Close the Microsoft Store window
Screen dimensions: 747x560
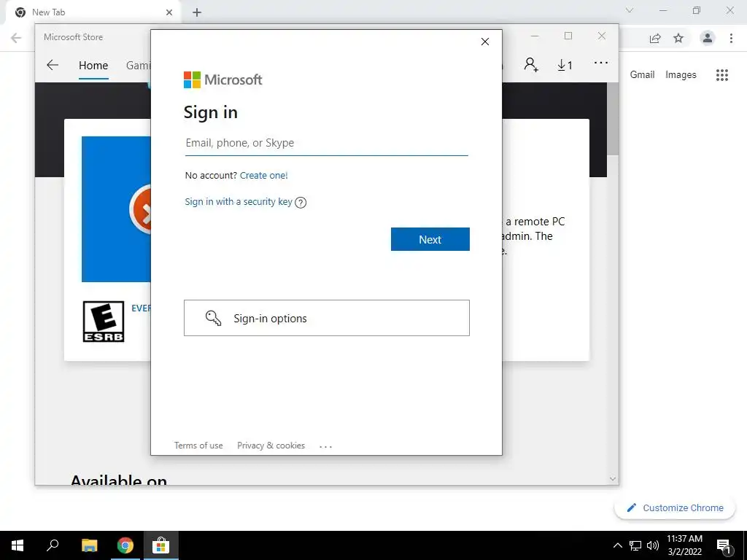point(602,36)
